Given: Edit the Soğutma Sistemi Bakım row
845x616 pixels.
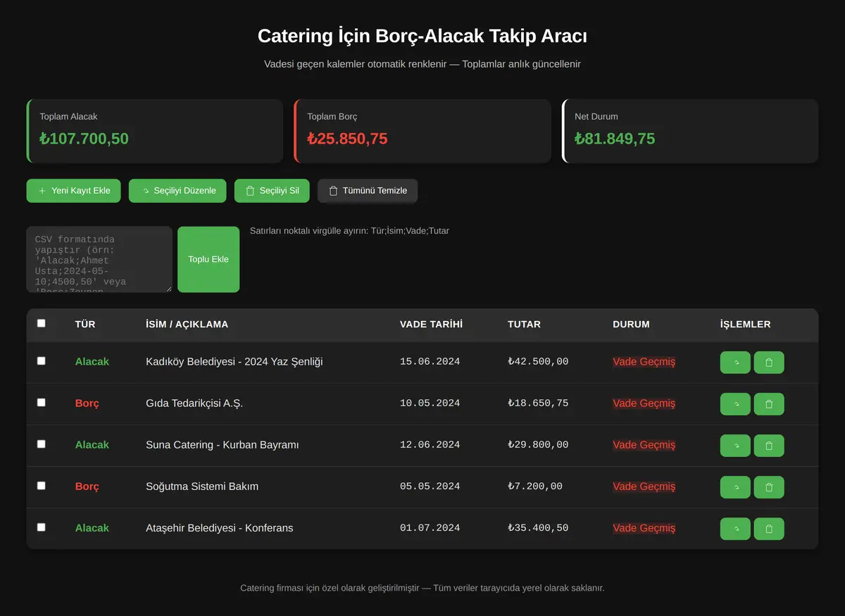Looking at the screenshot, I should click(x=735, y=487).
